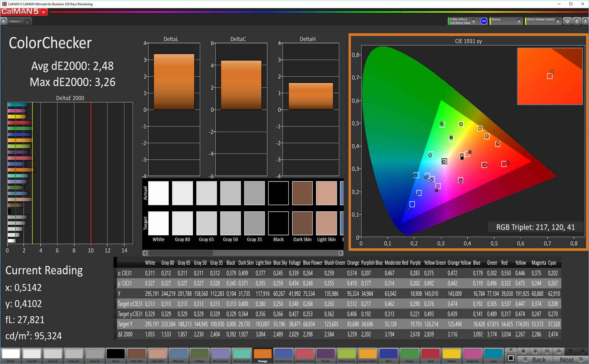Open the Source dropdown
This screenshot has height=364, width=589.
tap(519, 21)
